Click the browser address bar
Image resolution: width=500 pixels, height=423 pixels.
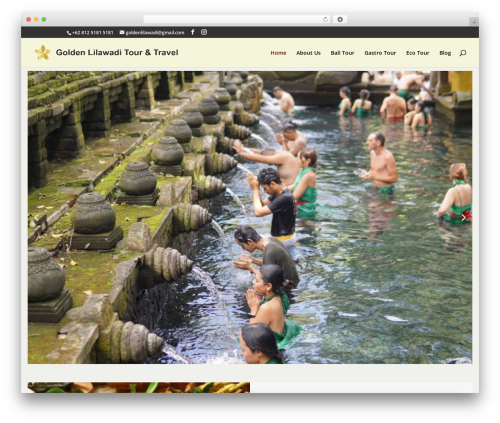coord(237,19)
